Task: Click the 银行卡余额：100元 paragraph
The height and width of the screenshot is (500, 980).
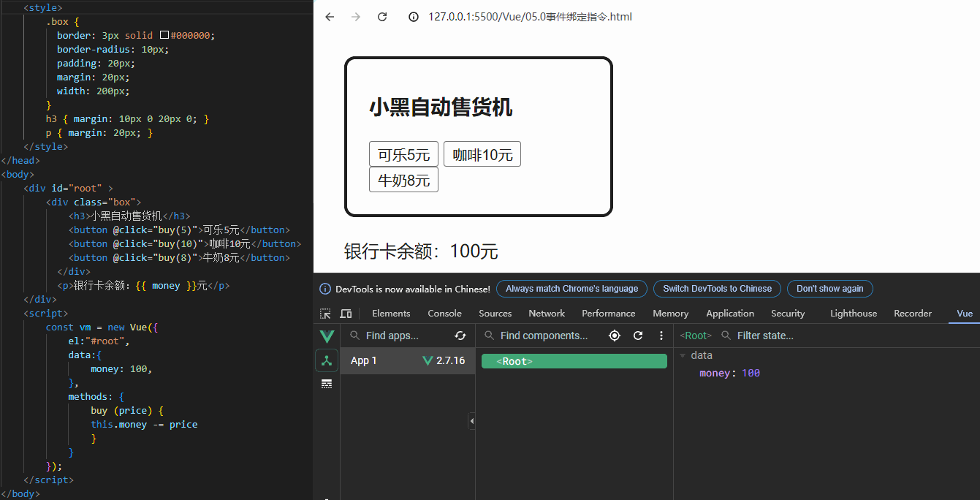Action: pos(421,251)
